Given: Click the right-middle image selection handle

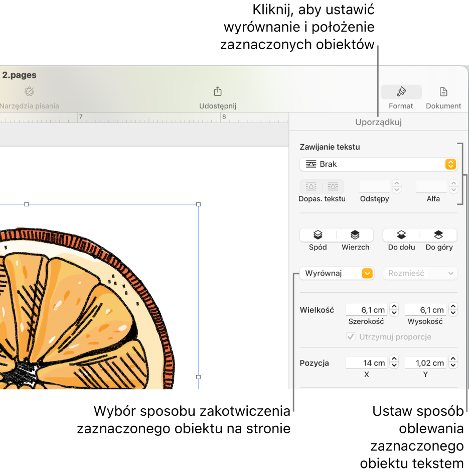Looking at the screenshot, I should 199,377.
